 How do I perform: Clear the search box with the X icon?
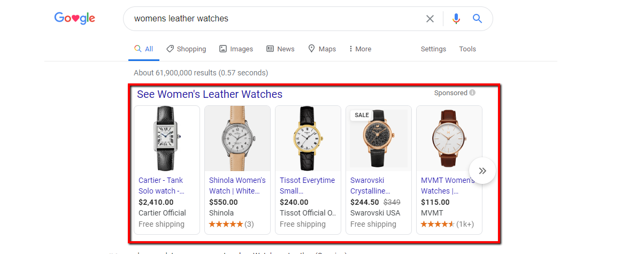430,19
